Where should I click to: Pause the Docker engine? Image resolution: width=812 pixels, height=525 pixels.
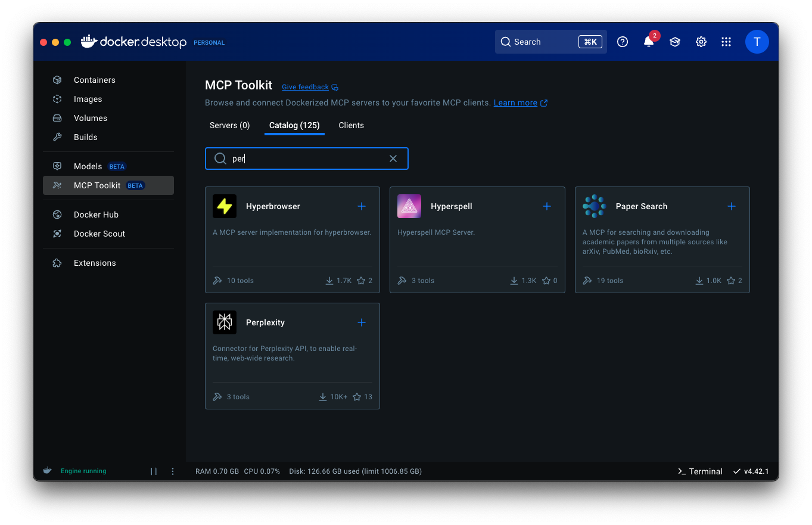pyautogui.click(x=154, y=471)
